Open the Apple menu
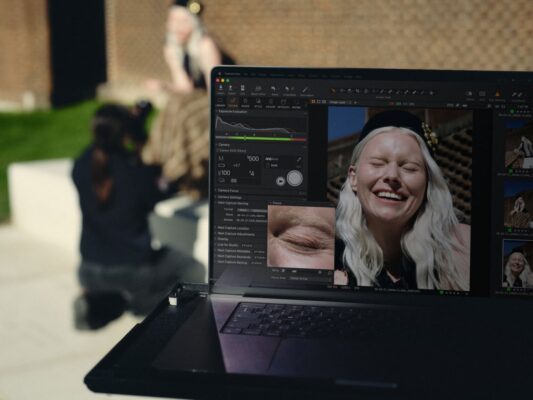Viewport: 533px width, 400px height. tap(220, 73)
